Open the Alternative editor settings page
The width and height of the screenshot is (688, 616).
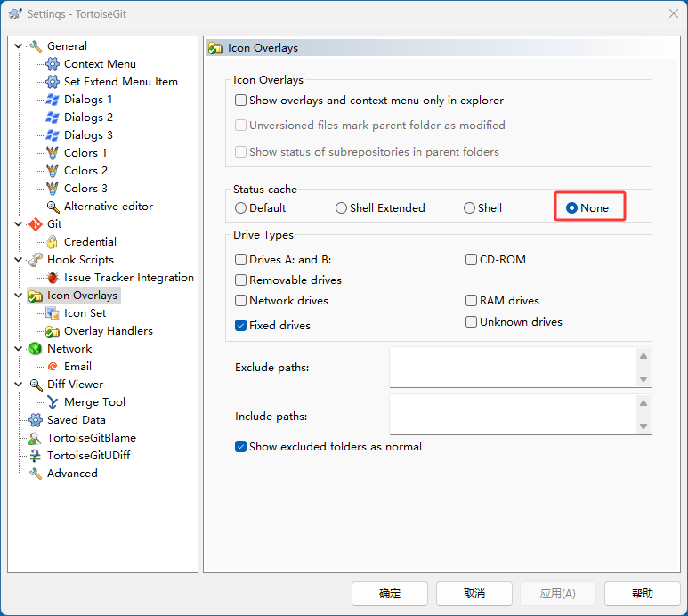109,207
